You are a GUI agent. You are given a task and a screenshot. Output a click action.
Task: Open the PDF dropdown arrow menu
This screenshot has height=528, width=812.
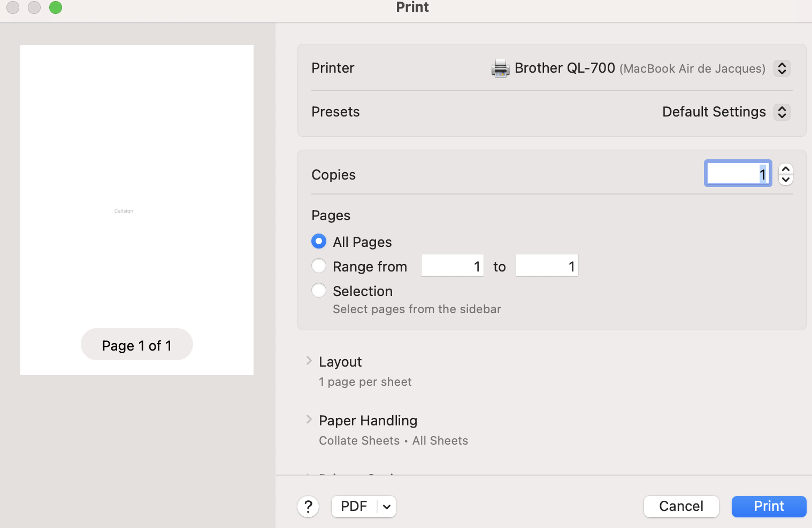click(387, 507)
